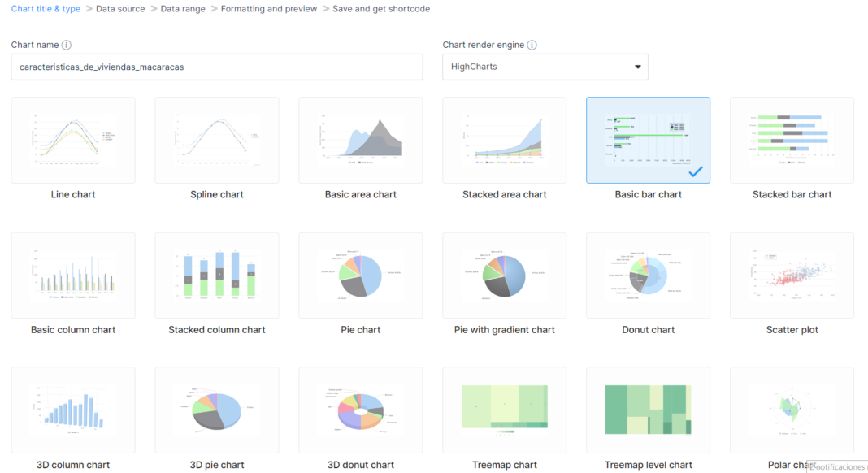Choose the Basic area chart
This screenshot has height=473, width=868.
(360, 140)
